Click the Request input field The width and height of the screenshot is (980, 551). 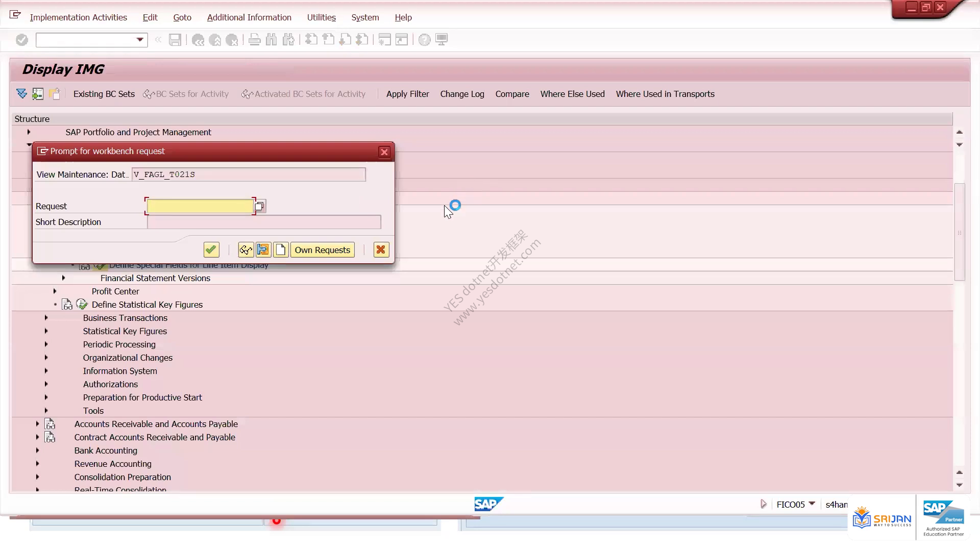click(200, 206)
